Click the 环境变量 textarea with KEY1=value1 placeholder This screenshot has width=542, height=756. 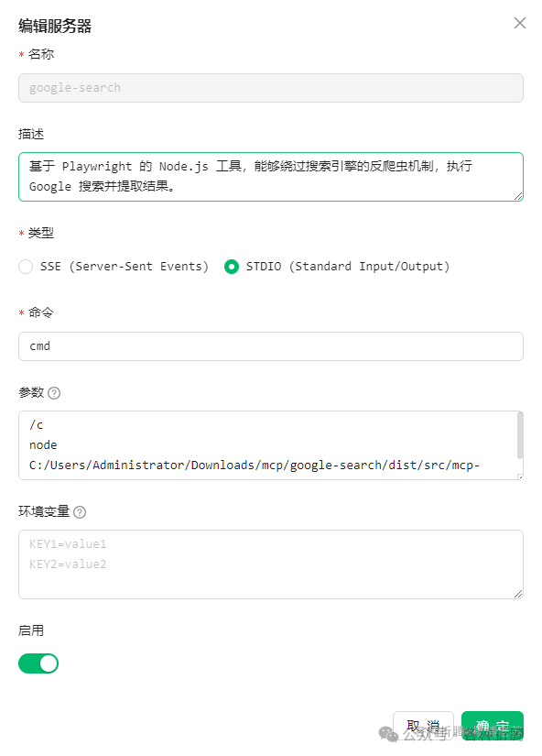(x=271, y=564)
